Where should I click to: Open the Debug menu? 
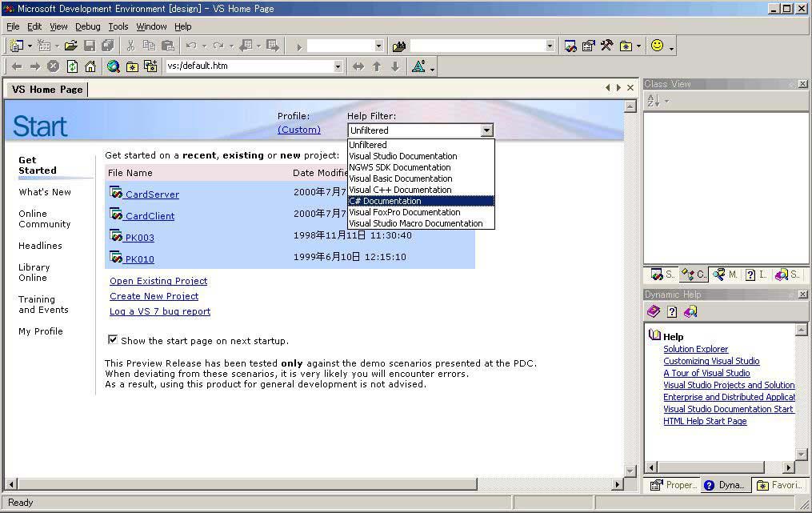click(x=87, y=26)
